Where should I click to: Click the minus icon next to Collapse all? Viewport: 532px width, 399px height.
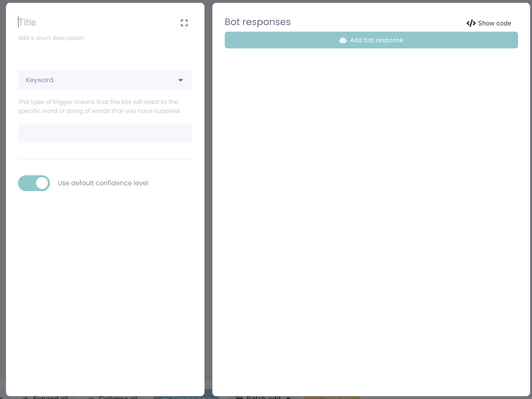[x=91, y=397]
